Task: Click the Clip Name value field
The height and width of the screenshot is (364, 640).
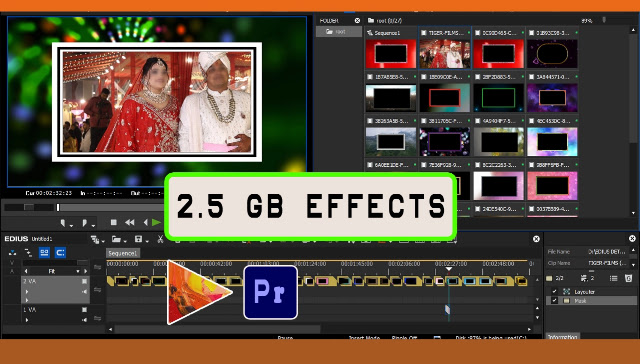Action: (608, 263)
